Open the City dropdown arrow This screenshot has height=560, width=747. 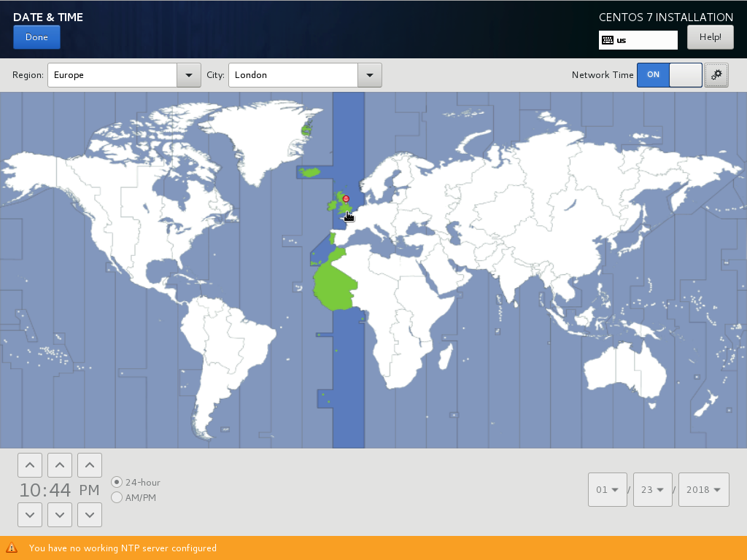(x=370, y=75)
